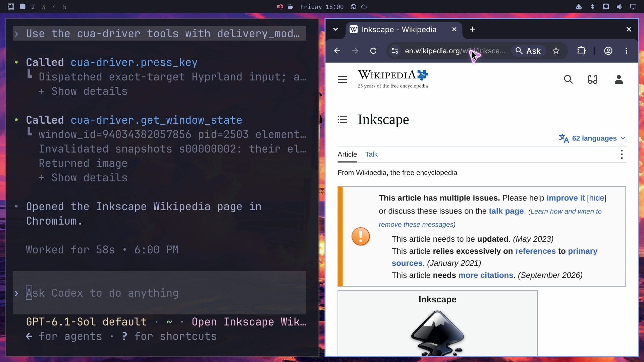Open the article tools three-dot menu

(622, 155)
